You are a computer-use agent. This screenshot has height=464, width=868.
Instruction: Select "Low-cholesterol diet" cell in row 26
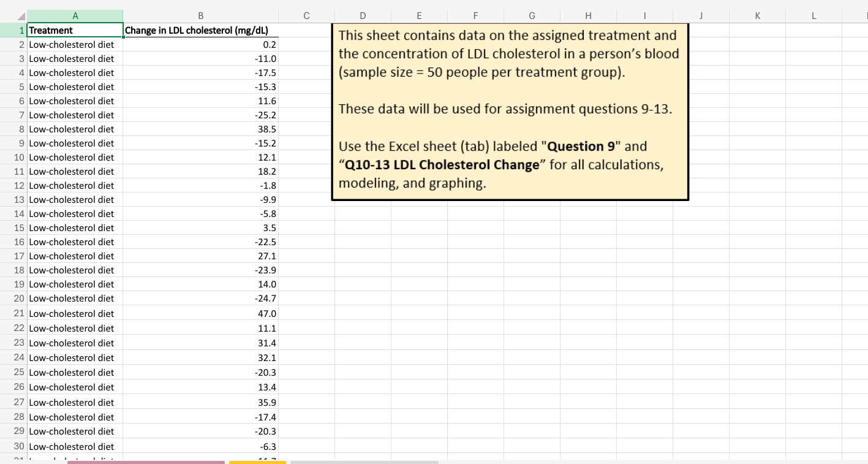coord(75,387)
